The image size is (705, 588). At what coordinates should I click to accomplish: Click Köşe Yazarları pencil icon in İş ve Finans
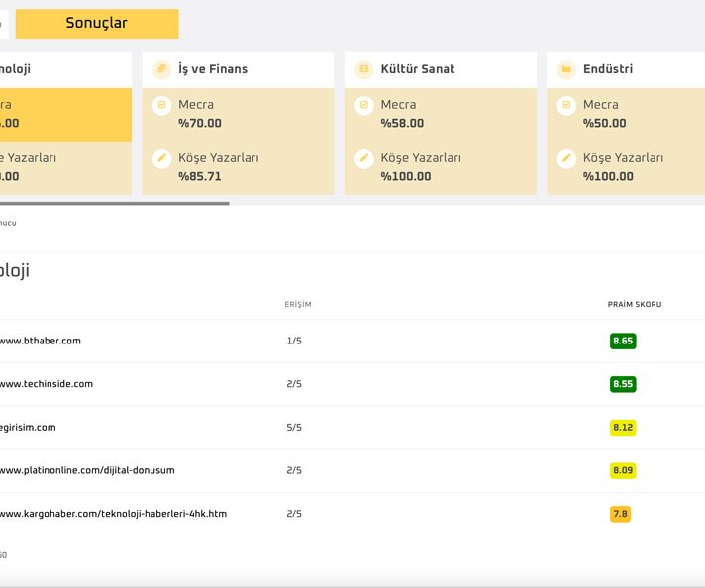click(161, 158)
